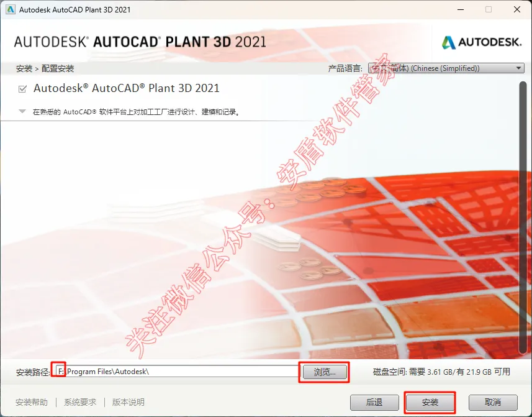Open the 系统要求 link
532x417 pixels.
[x=80, y=403]
